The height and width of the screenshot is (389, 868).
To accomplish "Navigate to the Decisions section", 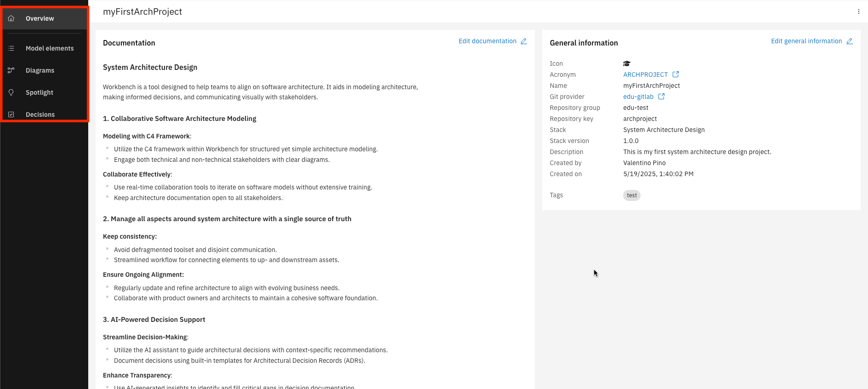I will pos(40,114).
